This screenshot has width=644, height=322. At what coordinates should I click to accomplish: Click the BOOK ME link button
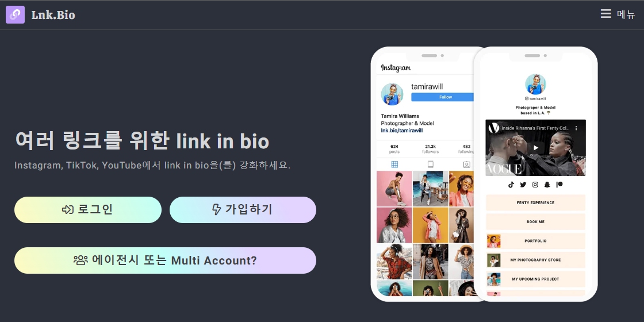click(x=535, y=222)
